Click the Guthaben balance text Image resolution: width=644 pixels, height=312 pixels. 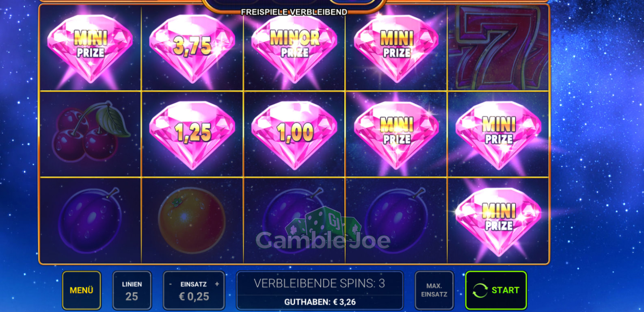click(320, 302)
